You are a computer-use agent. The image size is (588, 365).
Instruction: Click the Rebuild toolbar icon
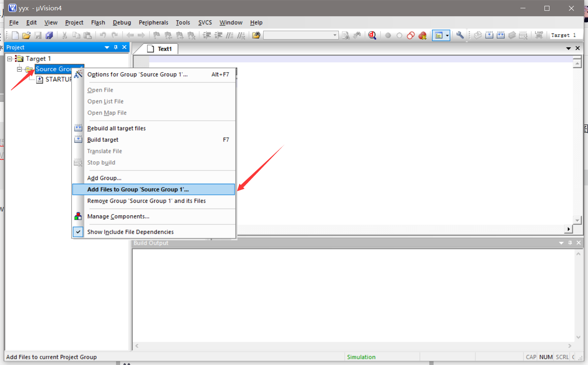pyautogui.click(x=501, y=35)
